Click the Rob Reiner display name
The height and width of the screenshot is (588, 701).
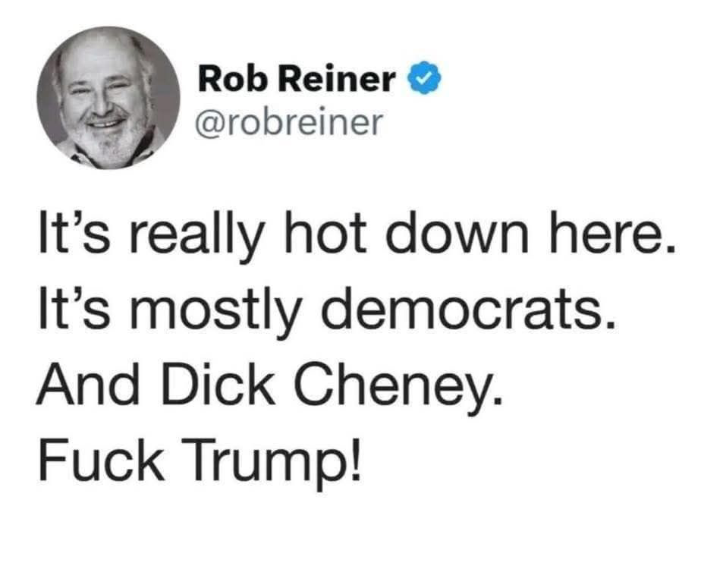pos(297,79)
